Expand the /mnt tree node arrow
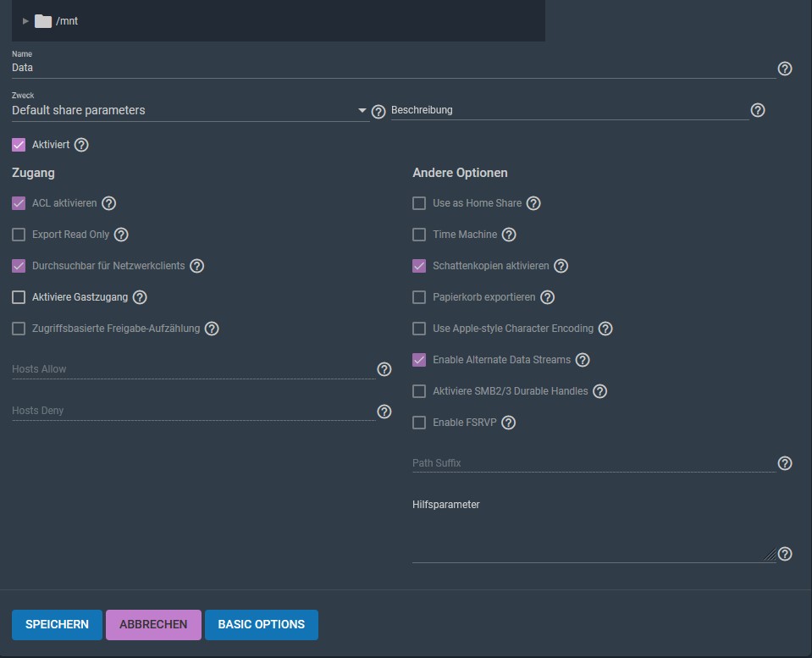 (25, 21)
